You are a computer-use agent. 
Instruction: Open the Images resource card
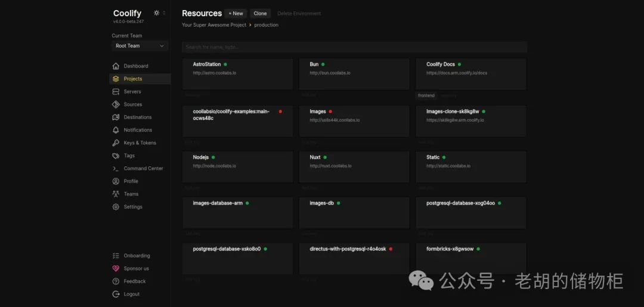coord(354,121)
